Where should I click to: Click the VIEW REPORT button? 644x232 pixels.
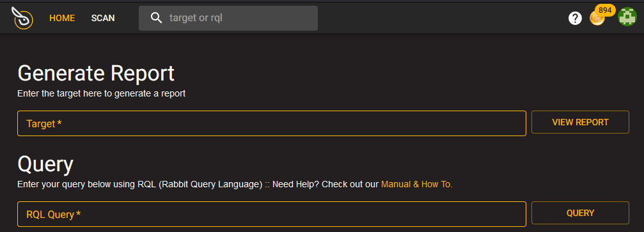coord(580,122)
